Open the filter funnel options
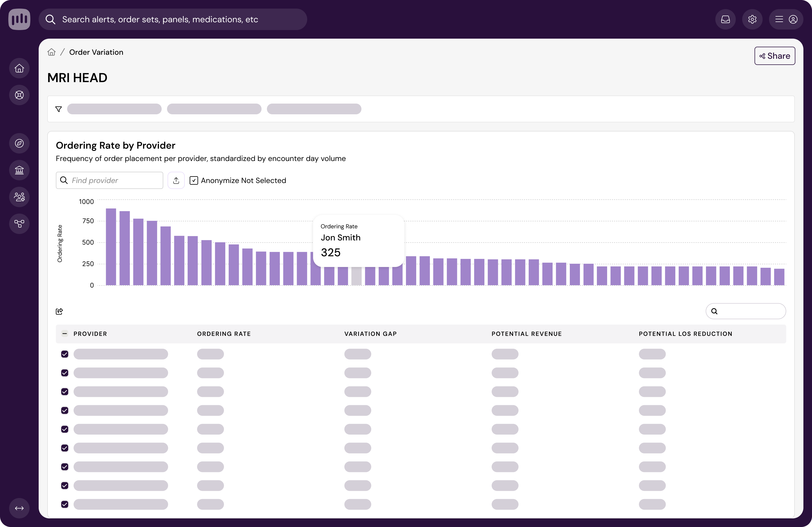Image resolution: width=812 pixels, height=527 pixels. pos(59,109)
